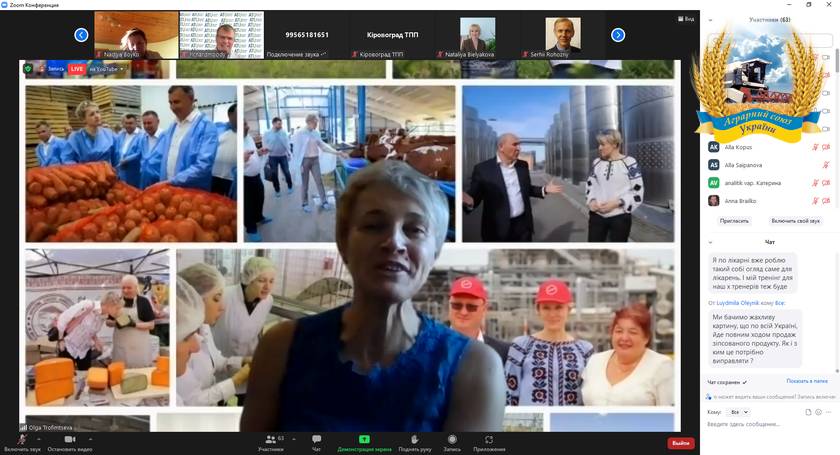
Task: Unmute microphone with Включить звук
Action: tap(22, 443)
